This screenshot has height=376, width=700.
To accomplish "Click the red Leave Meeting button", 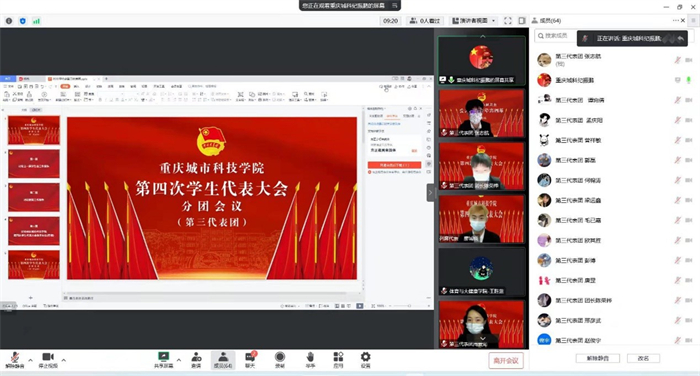I will coord(506,361).
